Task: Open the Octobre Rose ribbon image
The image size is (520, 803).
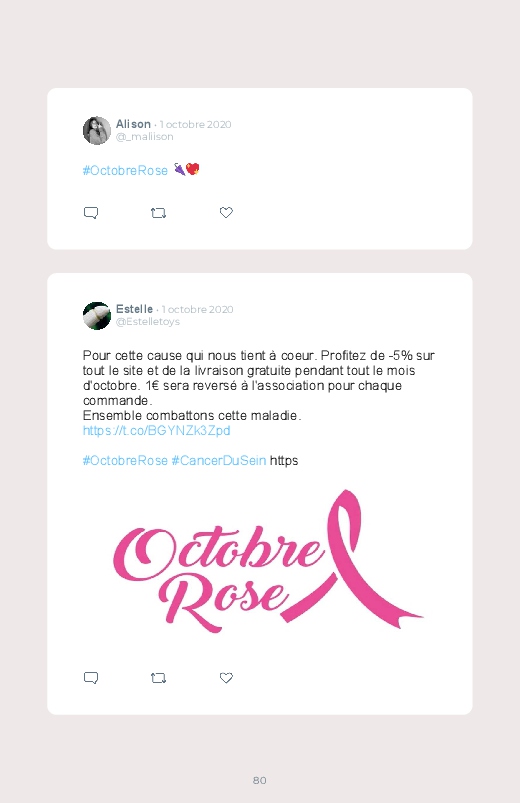Action: pyautogui.click(x=268, y=561)
